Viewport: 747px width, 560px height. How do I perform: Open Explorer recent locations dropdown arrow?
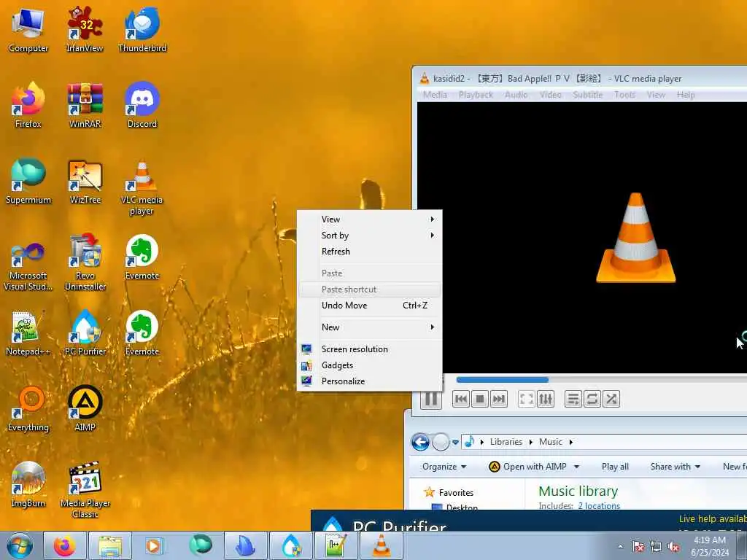[x=455, y=443]
